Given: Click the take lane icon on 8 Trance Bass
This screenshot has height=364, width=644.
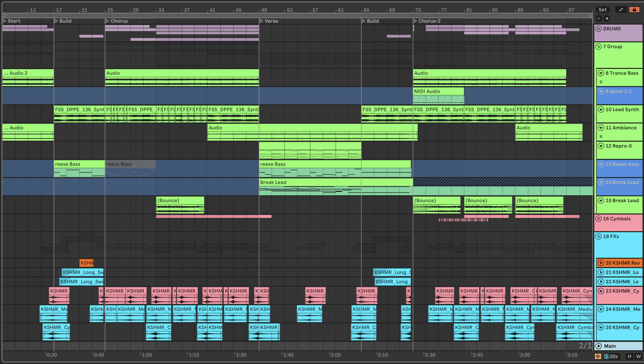Looking at the screenshot, I should pos(601,82).
